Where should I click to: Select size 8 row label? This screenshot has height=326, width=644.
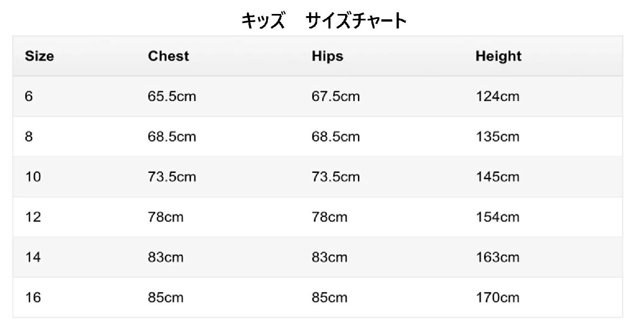point(29,137)
